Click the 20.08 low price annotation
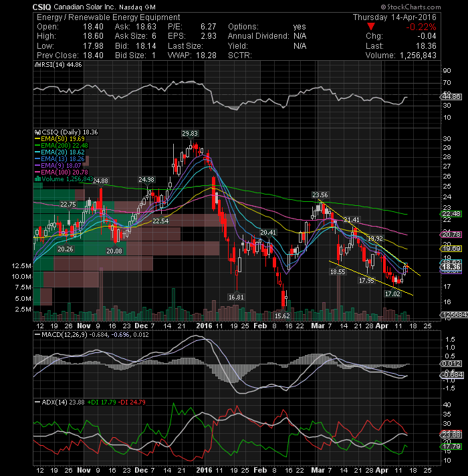Viewport: 468px width, 476px height. 114,251
